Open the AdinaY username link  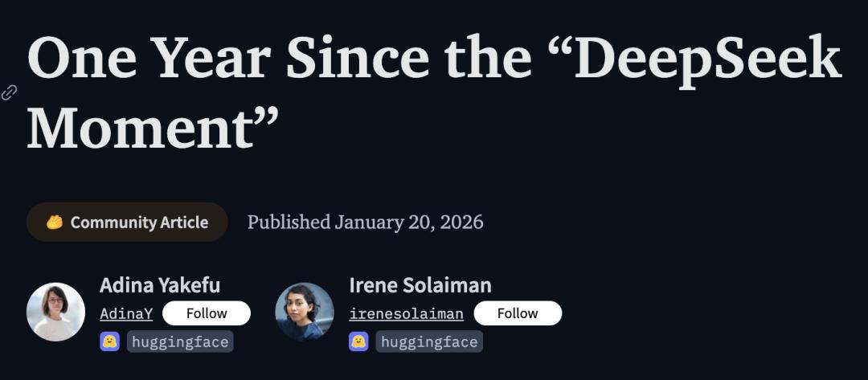pos(126,314)
